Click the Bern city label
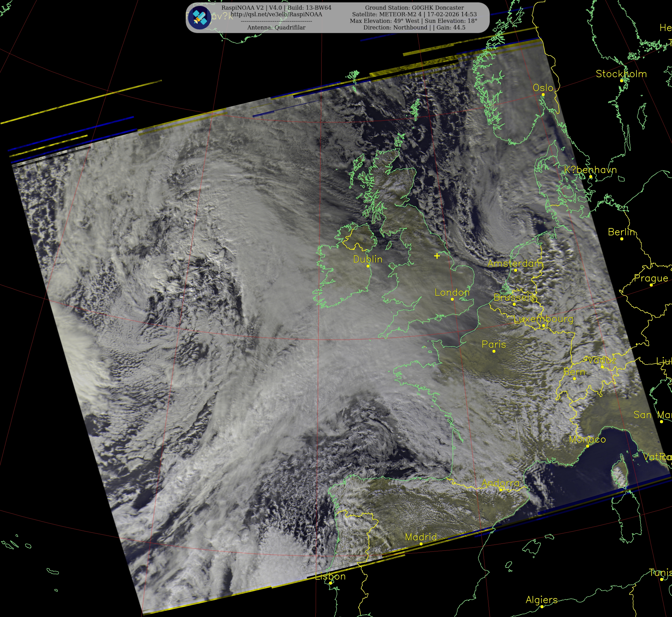This screenshot has height=617, width=672. 574,372
